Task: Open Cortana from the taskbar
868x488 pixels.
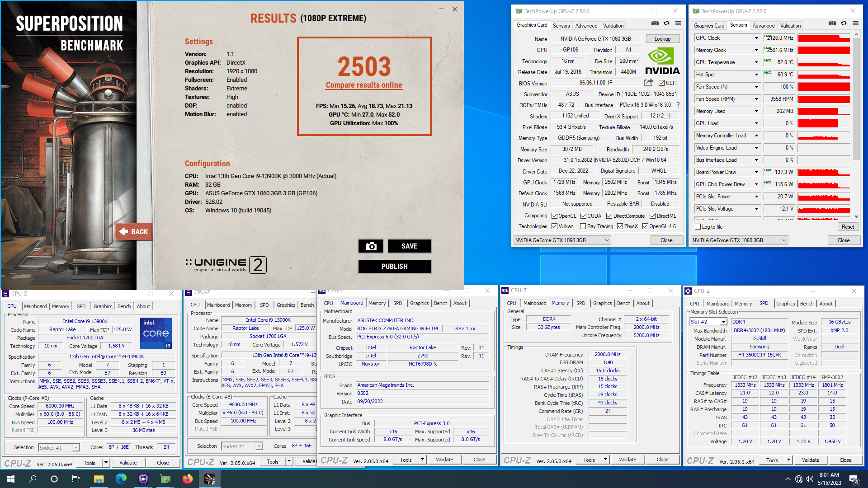Action: click(54, 479)
